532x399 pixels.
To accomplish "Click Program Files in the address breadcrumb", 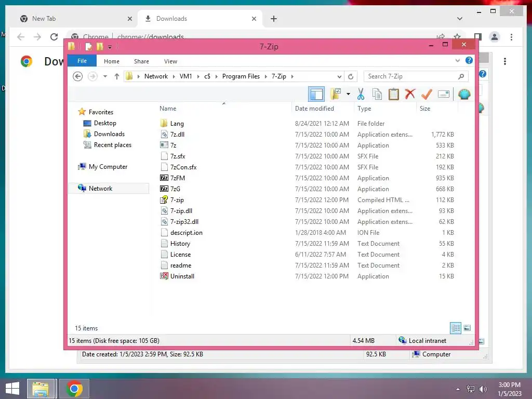I will 241,76.
